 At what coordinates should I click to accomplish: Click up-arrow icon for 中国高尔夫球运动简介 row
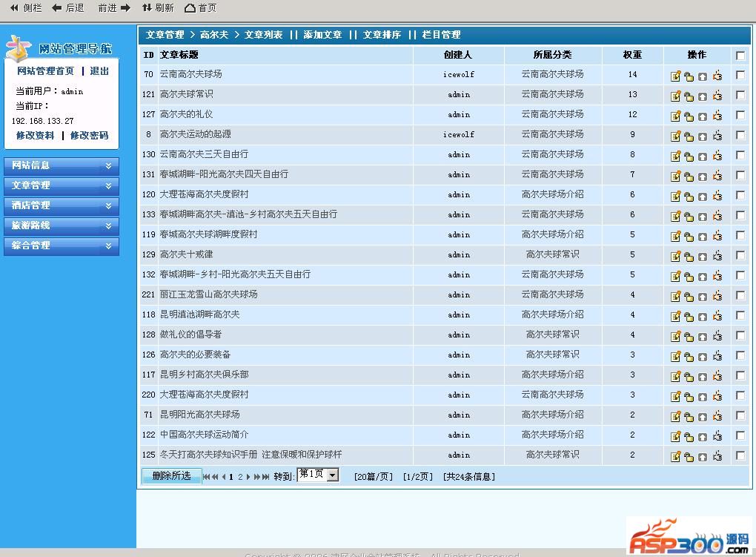(x=703, y=436)
